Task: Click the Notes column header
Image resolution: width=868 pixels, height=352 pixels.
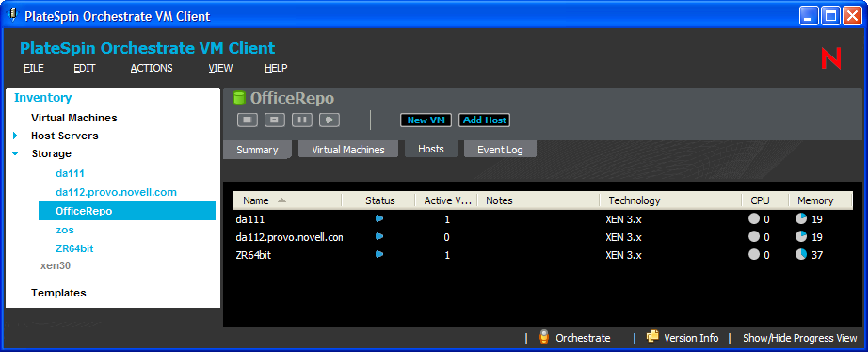Action: point(538,200)
